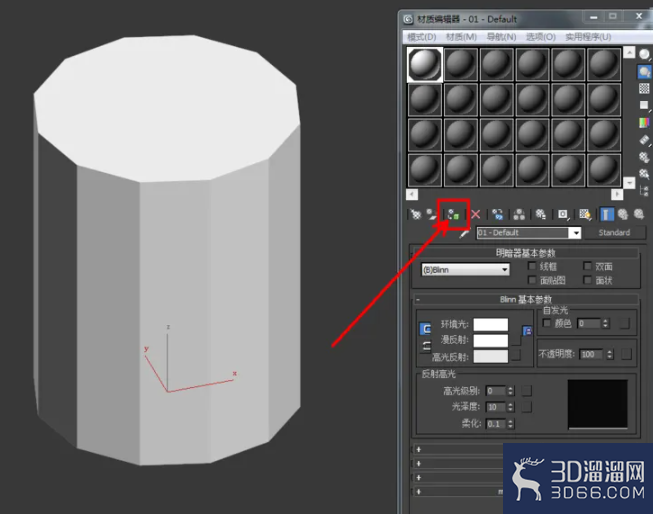The image size is (653, 514).
Task: Open the 模式(D) menu
Action: click(x=421, y=37)
